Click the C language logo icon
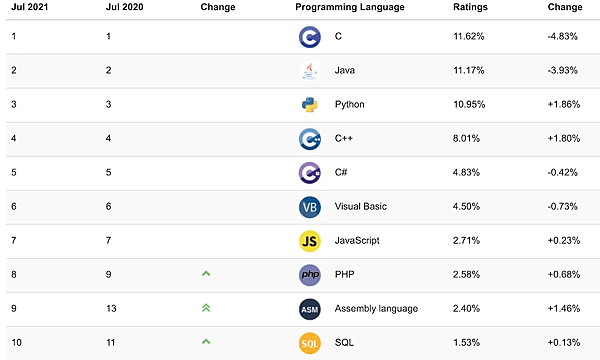Viewport: 600px width, 360px height. click(310, 37)
